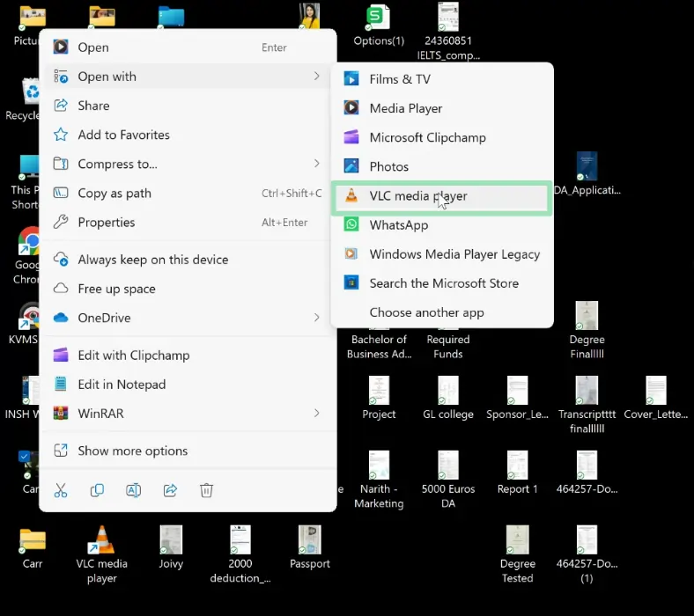Select the Options(1) spreadsheet icon
Viewport: 694px width, 616px height.
click(378, 17)
